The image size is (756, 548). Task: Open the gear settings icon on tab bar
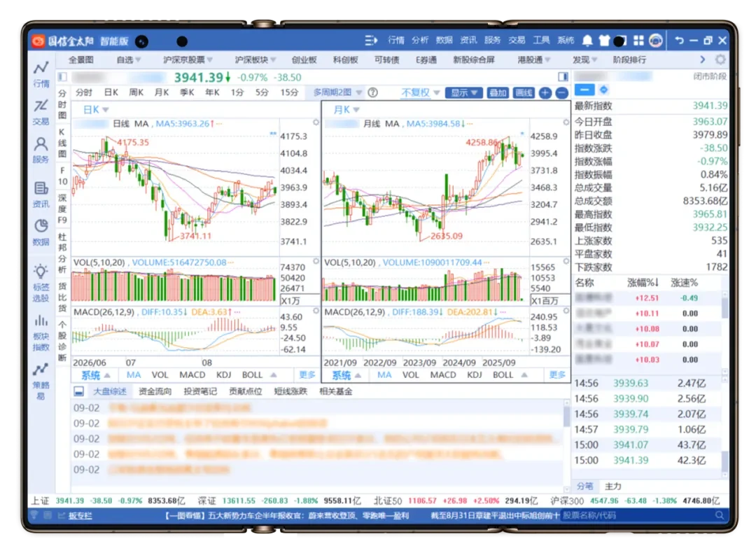coord(720,59)
